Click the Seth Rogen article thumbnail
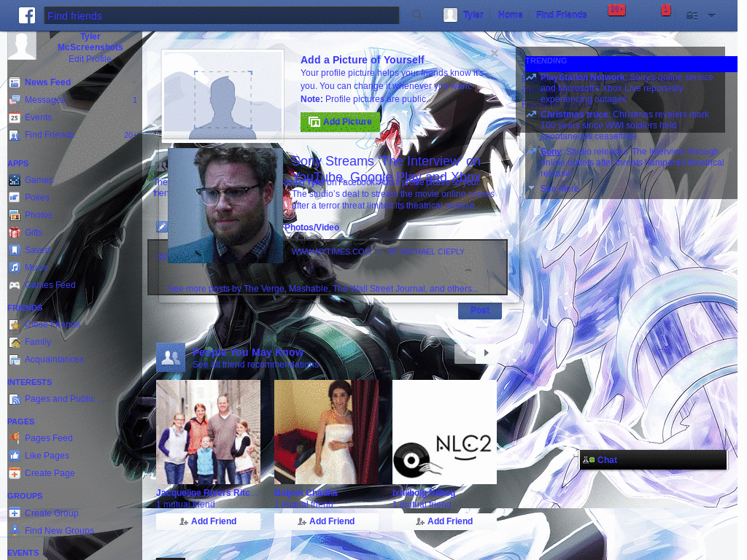 pyautogui.click(x=225, y=205)
